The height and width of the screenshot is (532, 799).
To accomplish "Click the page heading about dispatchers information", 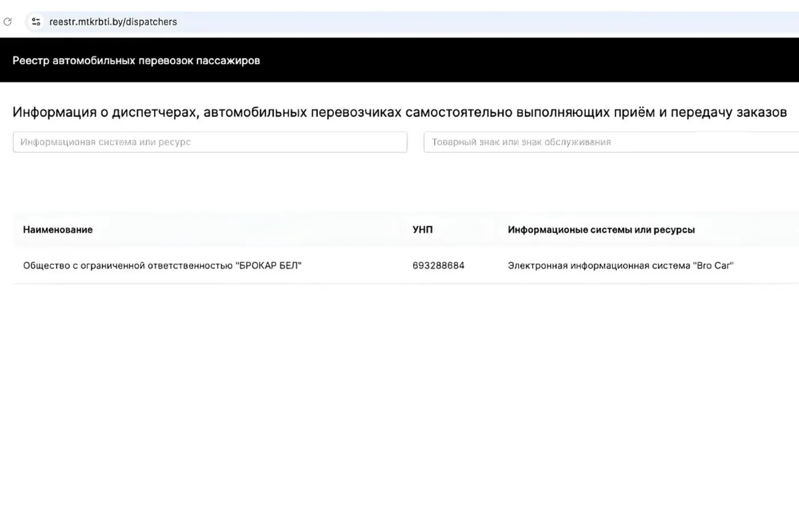I will pyautogui.click(x=399, y=112).
